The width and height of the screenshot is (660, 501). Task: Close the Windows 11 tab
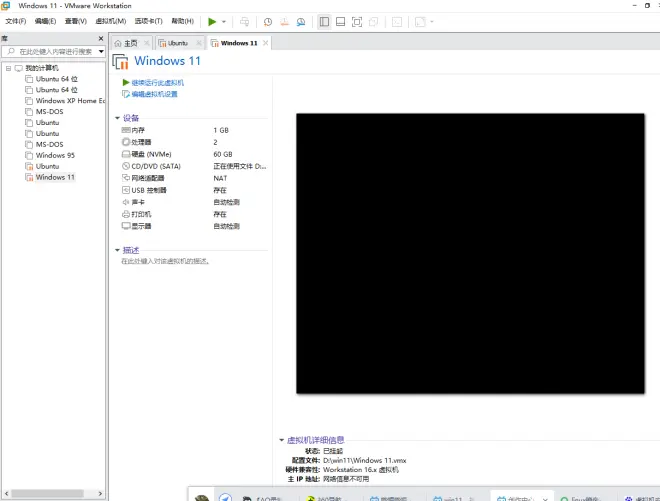(266, 43)
